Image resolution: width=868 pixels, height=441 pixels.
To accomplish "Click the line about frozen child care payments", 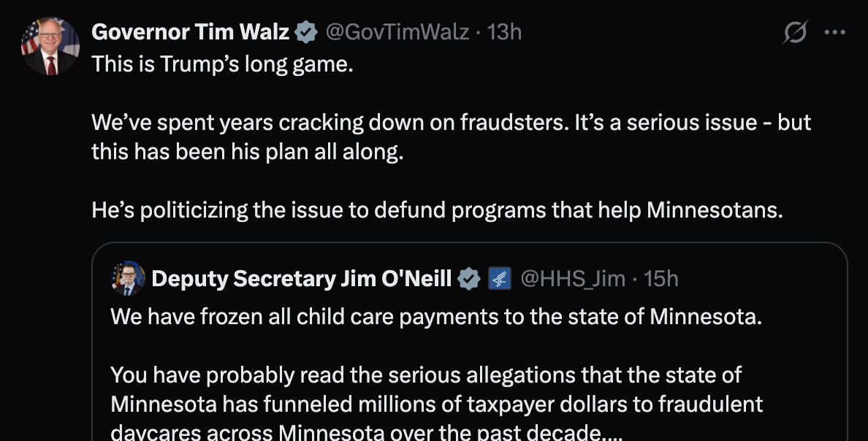I will (x=436, y=317).
